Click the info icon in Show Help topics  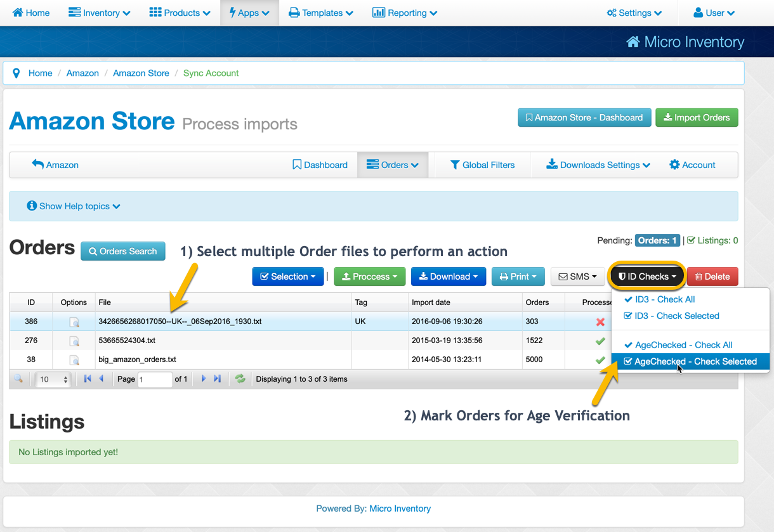[x=32, y=206]
